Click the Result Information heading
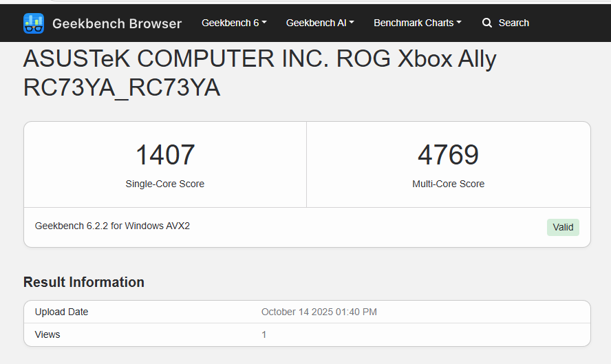Viewport: 611px width, 364px height. (x=84, y=282)
